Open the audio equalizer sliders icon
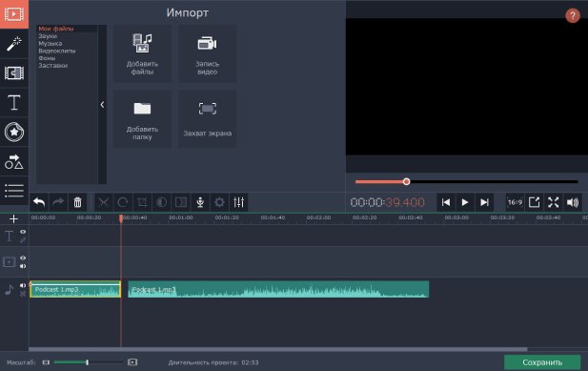 [x=238, y=202]
